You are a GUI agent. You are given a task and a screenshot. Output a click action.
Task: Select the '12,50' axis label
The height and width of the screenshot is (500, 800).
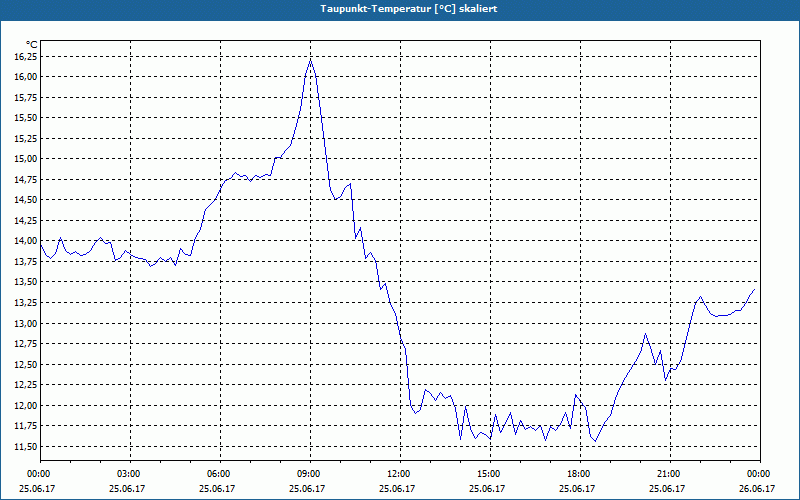[26, 365]
